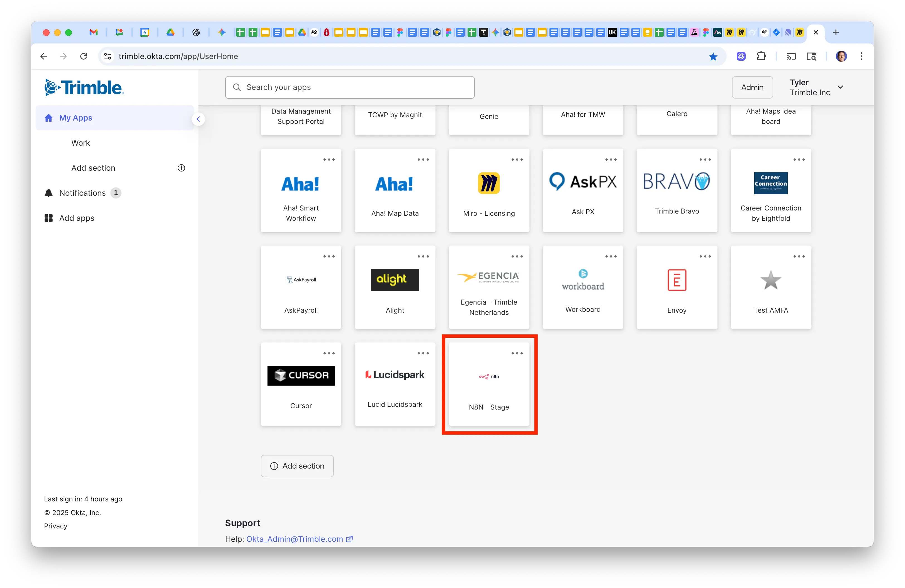Launch the Workboard app
This screenshot has height=588, width=905.
[x=583, y=287]
